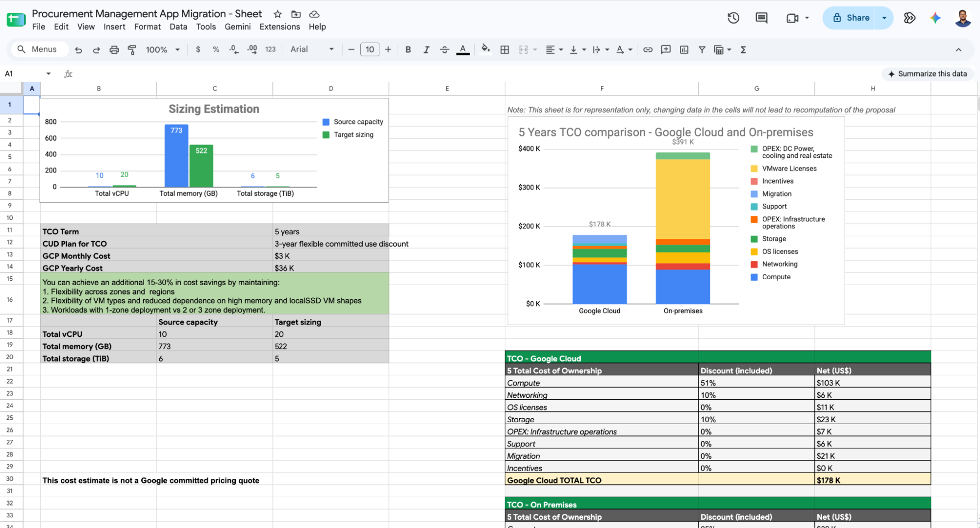Open the comments history icon
980x528 pixels.
pos(761,18)
